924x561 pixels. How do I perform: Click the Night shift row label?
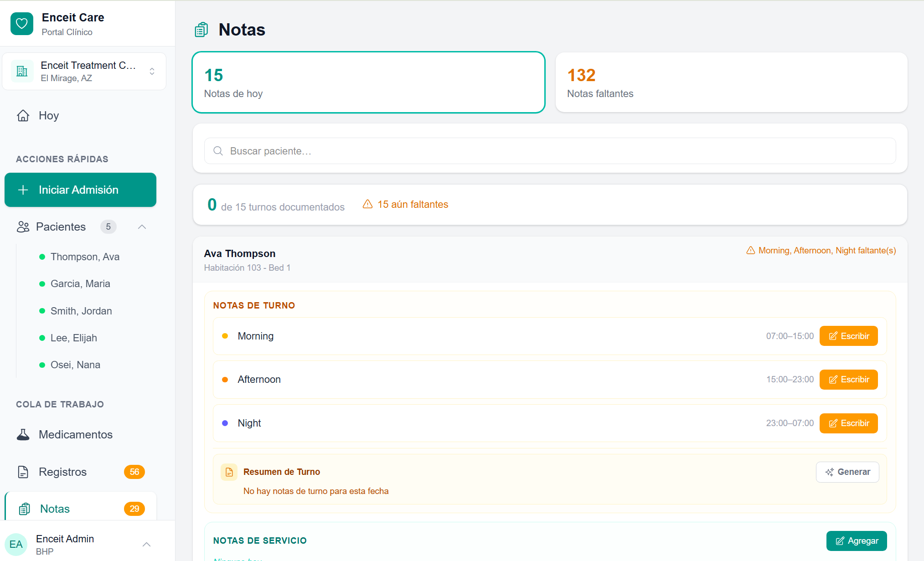pyautogui.click(x=249, y=423)
